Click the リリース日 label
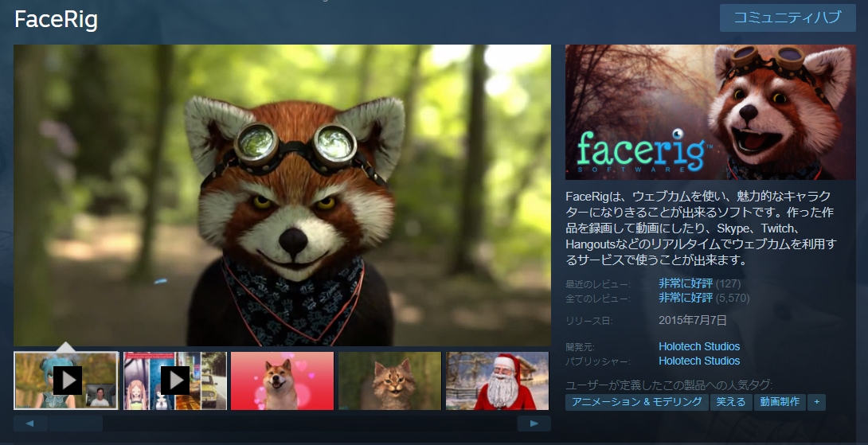Image resolution: width=868 pixels, height=445 pixels. (589, 321)
